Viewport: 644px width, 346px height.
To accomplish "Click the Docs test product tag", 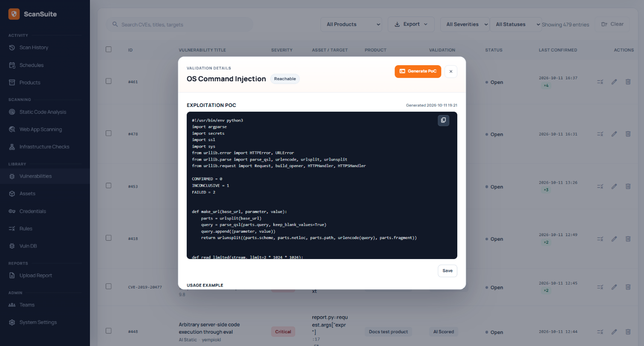I will tap(388, 332).
